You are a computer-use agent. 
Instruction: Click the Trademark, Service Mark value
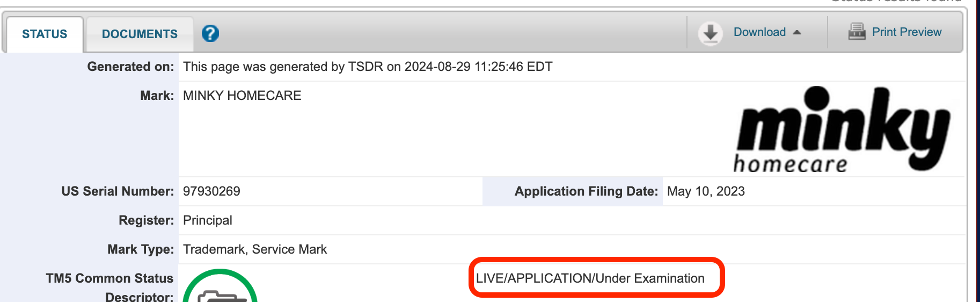click(x=255, y=249)
